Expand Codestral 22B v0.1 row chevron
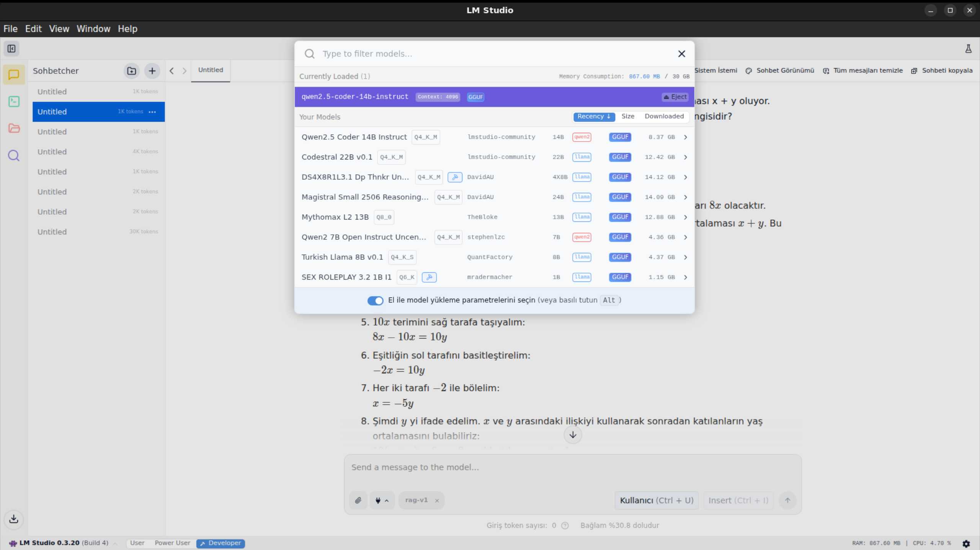This screenshot has width=980, height=550. pos(685,157)
